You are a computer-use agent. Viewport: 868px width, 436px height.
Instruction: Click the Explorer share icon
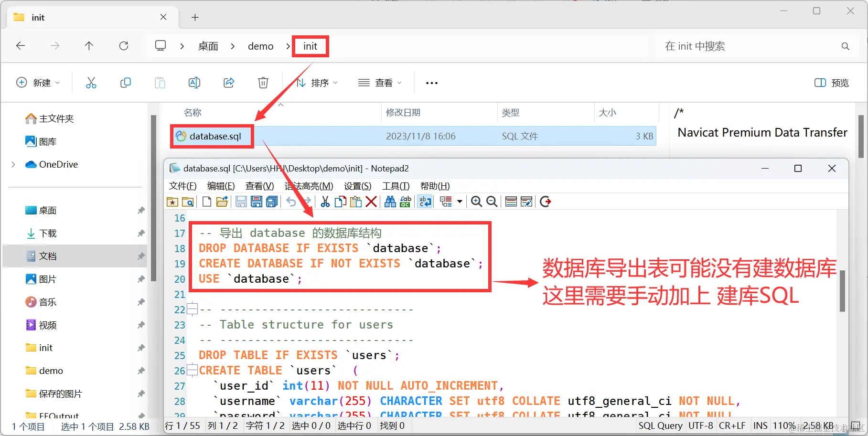[229, 83]
